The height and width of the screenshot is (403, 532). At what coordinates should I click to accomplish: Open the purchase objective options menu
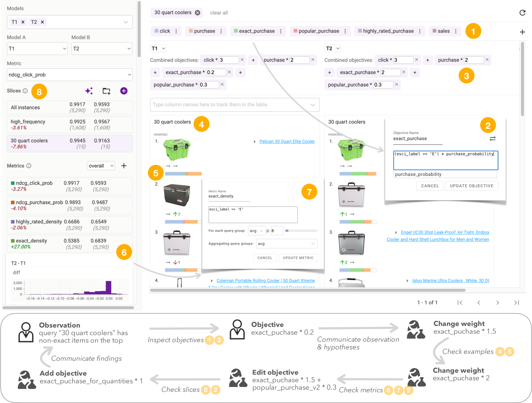221,31
